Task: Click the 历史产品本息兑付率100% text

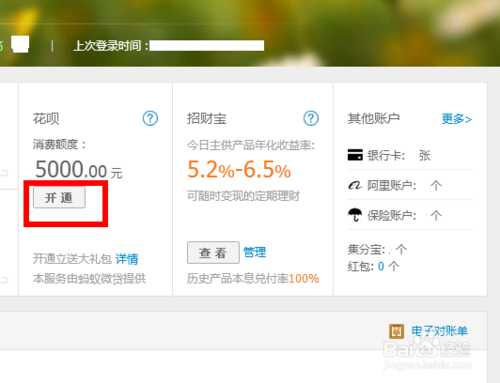Action: [x=253, y=278]
